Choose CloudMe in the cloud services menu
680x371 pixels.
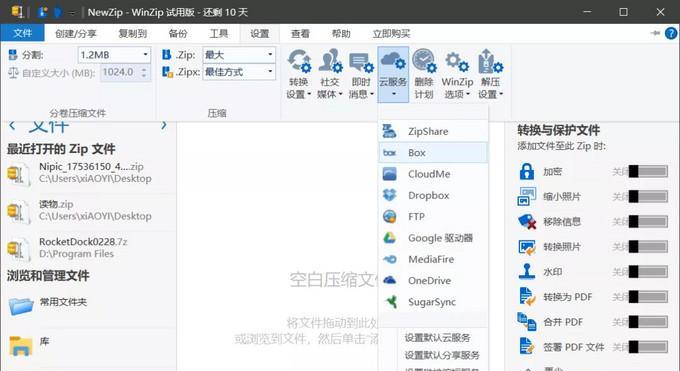point(433,174)
